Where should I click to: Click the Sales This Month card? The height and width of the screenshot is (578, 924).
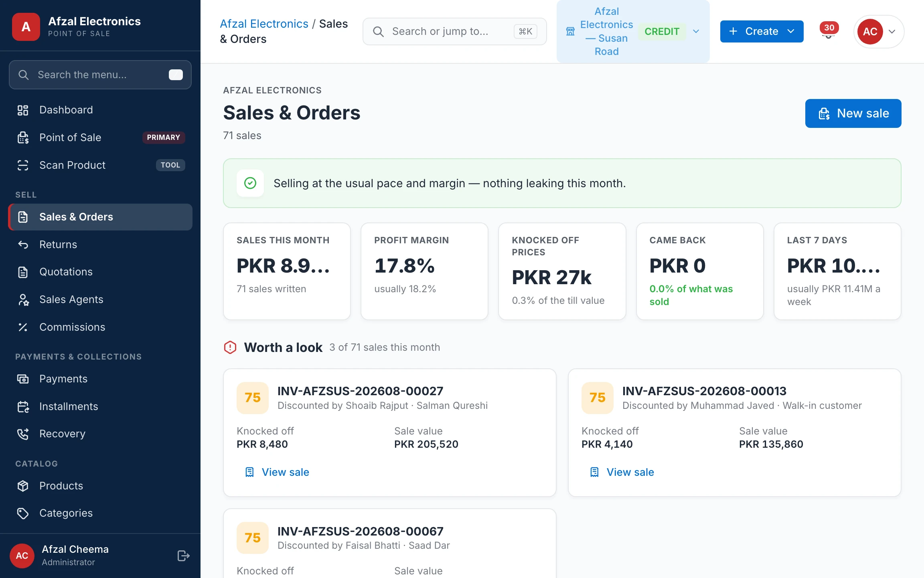tap(287, 271)
